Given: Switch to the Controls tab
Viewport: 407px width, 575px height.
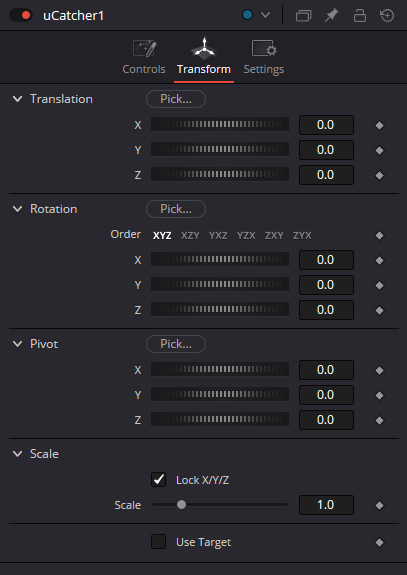Looking at the screenshot, I should tap(144, 57).
